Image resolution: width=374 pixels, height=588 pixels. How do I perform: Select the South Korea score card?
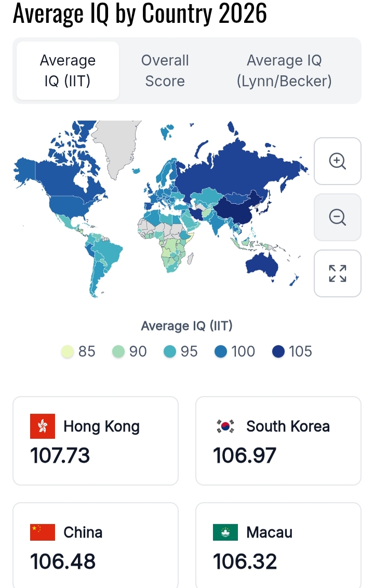tap(278, 440)
